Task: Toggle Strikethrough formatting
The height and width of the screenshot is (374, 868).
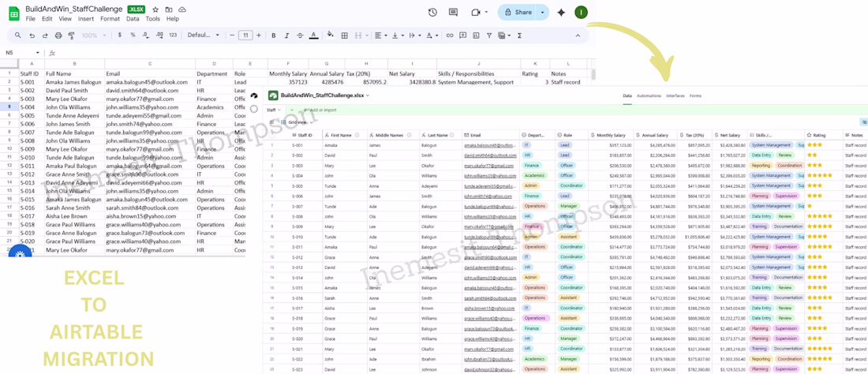Action: [300, 36]
